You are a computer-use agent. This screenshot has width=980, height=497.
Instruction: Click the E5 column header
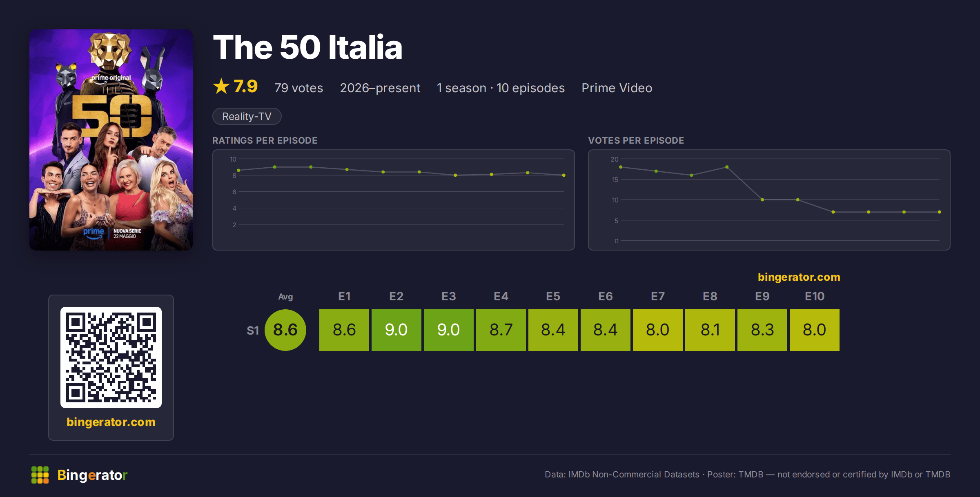(553, 296)
